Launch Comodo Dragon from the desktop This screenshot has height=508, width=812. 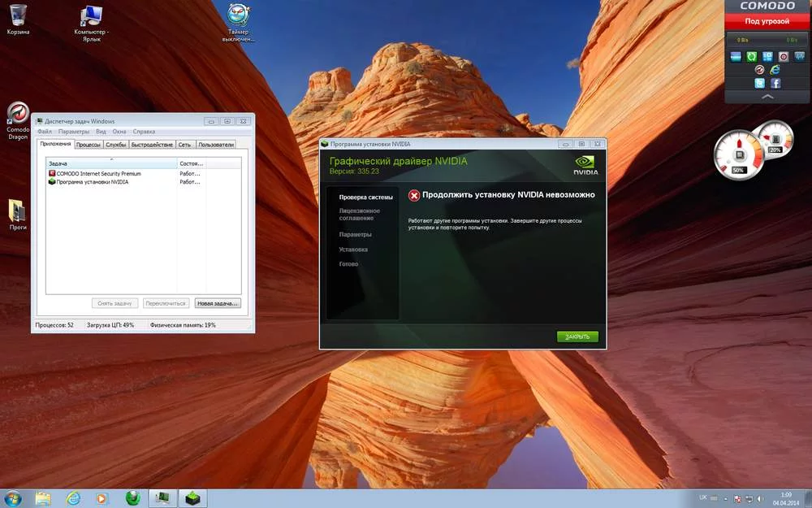click(18, 121)
